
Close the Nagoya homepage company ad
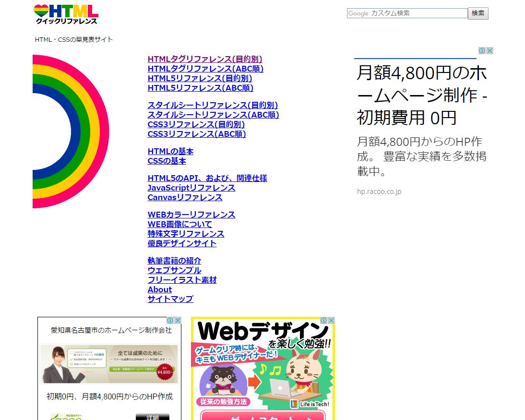178,320
